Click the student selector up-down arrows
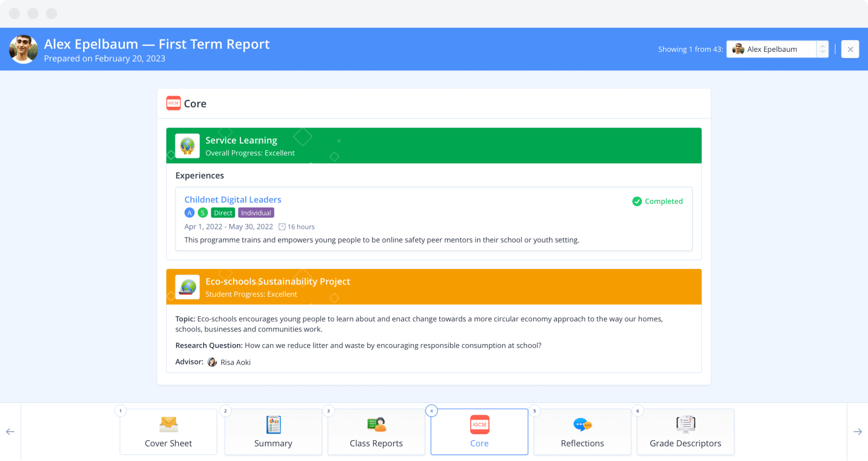The width and height of the screenshot is (868, 461). tap(823, 49)
